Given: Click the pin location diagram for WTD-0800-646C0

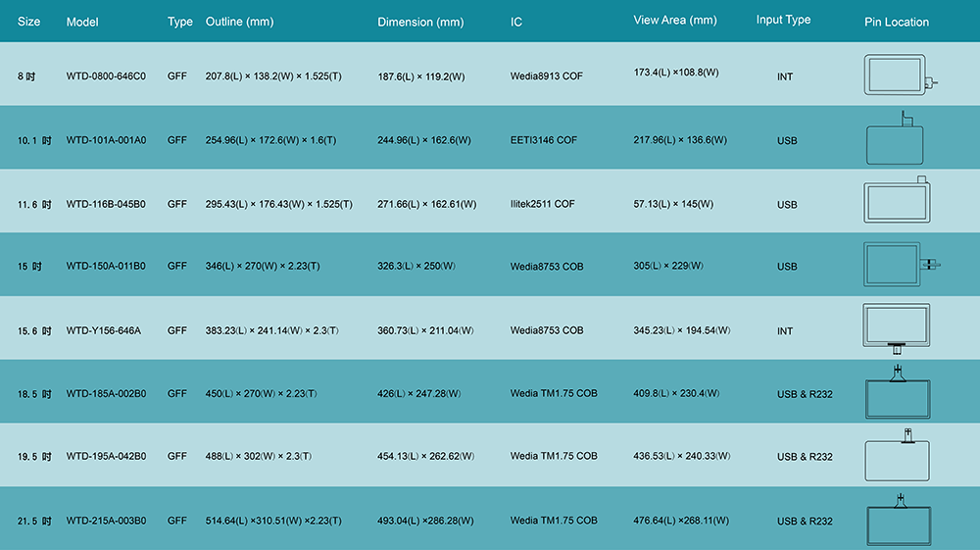Looking at the screenshot, I should (901, 75).
